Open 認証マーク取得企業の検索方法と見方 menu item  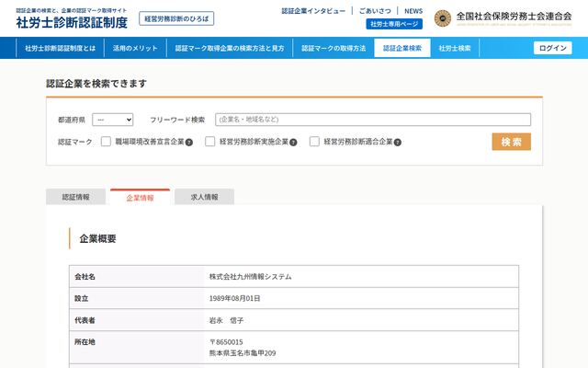click(x=230, y=48)
